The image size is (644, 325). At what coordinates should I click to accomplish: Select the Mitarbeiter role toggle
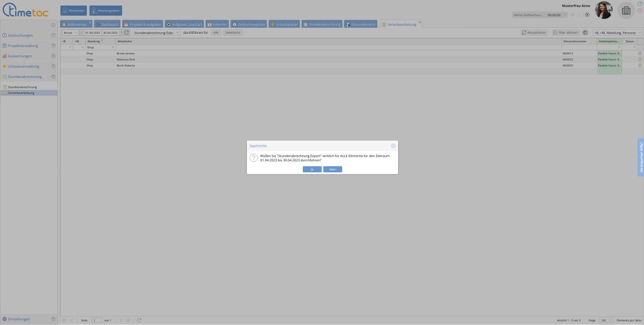[74, 11]
